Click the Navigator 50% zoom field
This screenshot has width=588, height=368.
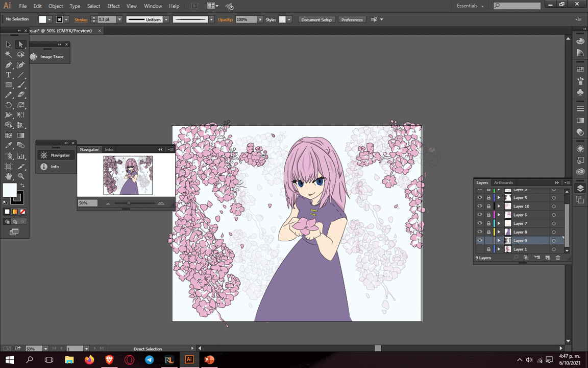[87, 203]
